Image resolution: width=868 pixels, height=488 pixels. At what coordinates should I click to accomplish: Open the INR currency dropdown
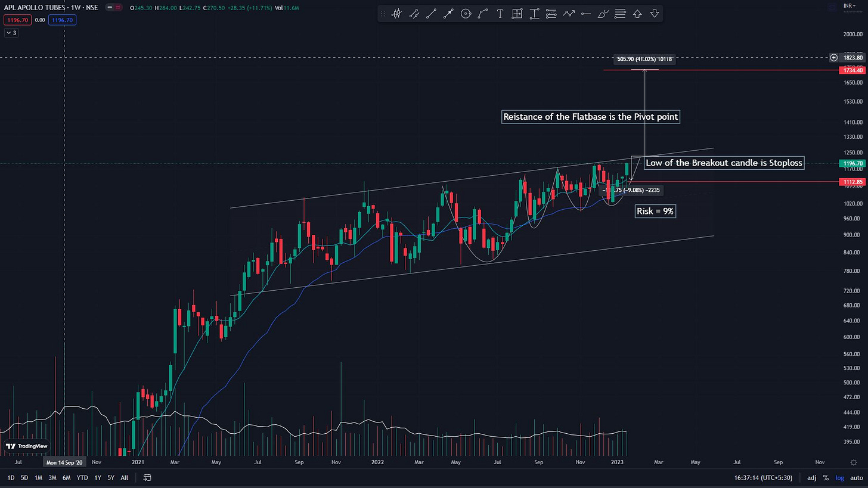pyautogui.click(x=850, y=6)
